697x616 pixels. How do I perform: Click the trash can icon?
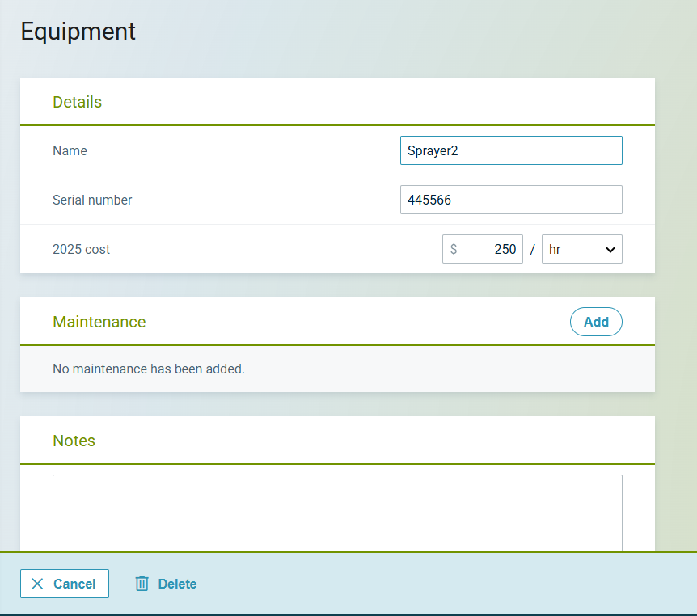(x=142, y=584)
